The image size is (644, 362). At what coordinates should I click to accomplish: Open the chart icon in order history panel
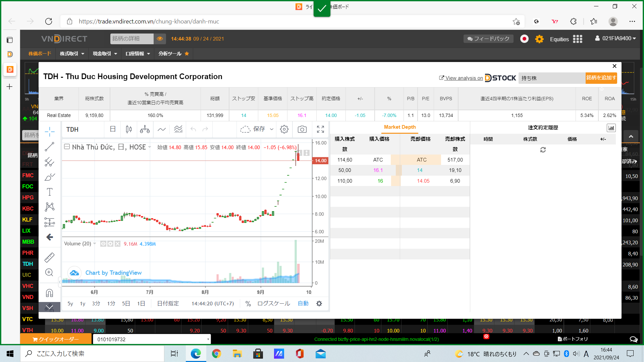pos(611,128)
